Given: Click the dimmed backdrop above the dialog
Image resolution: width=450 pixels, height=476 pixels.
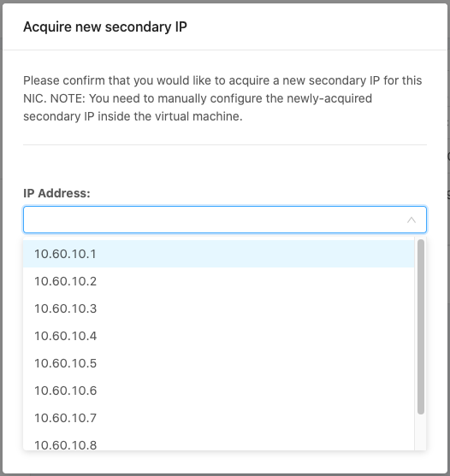Looking at the screenshot, I should (225, 2).
